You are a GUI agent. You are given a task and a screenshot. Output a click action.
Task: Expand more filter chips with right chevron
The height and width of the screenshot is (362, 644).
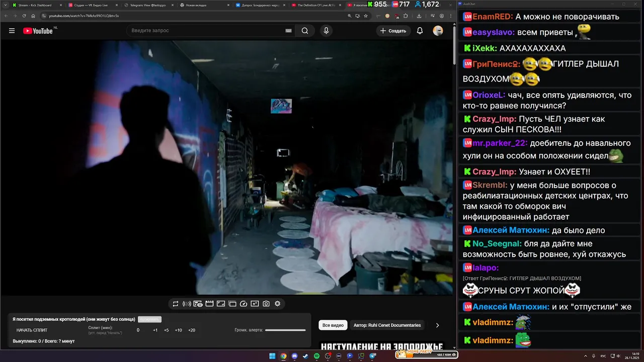(437, 325)
